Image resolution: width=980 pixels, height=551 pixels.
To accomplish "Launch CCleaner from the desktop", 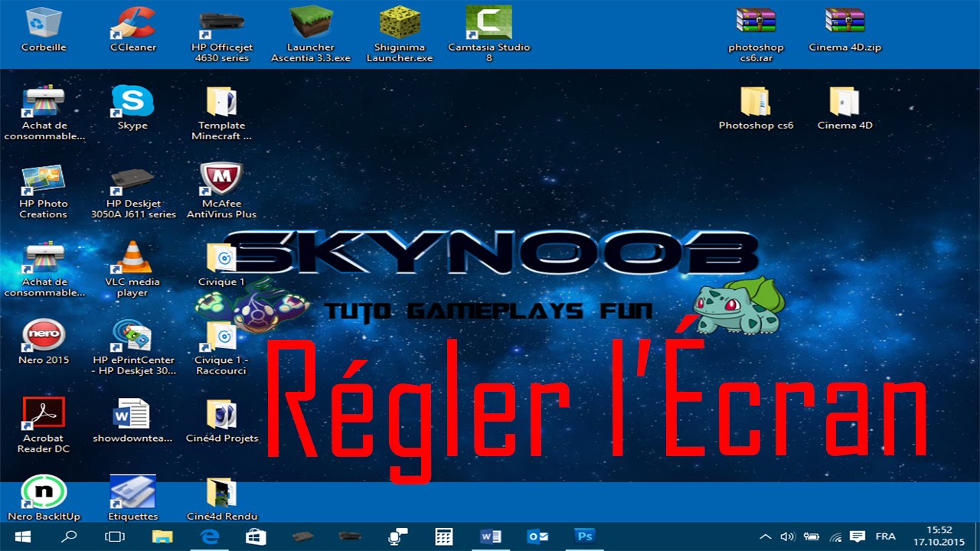I will (x=132, y=29).
